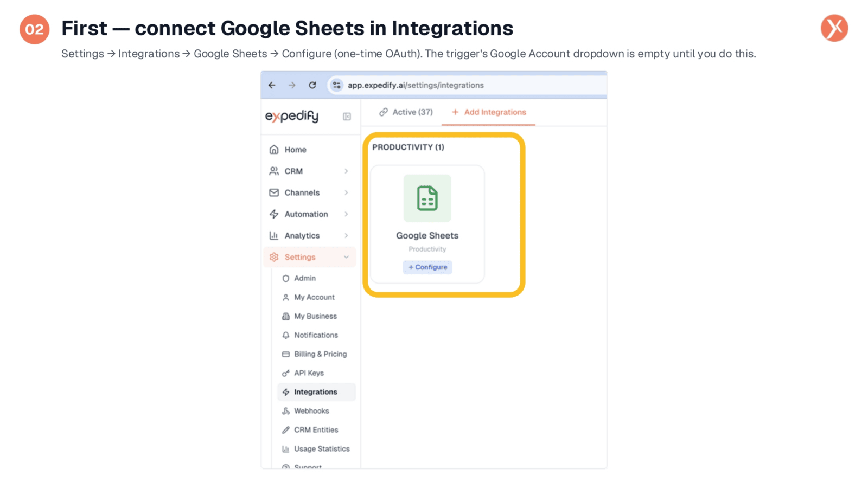Click the Notifications bell icon
This screenshot has width=868, height=488.
[x=286, y=335]
